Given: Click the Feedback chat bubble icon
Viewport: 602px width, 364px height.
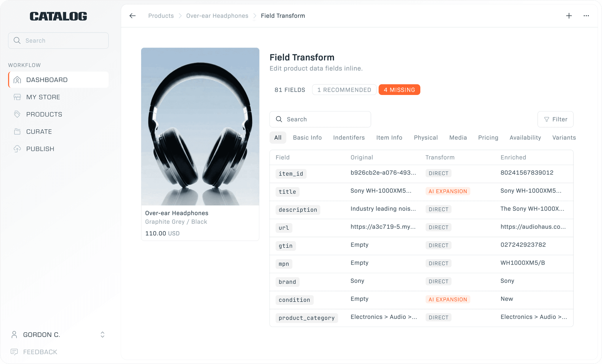Looking at the screenshot, I should [14, 352].
